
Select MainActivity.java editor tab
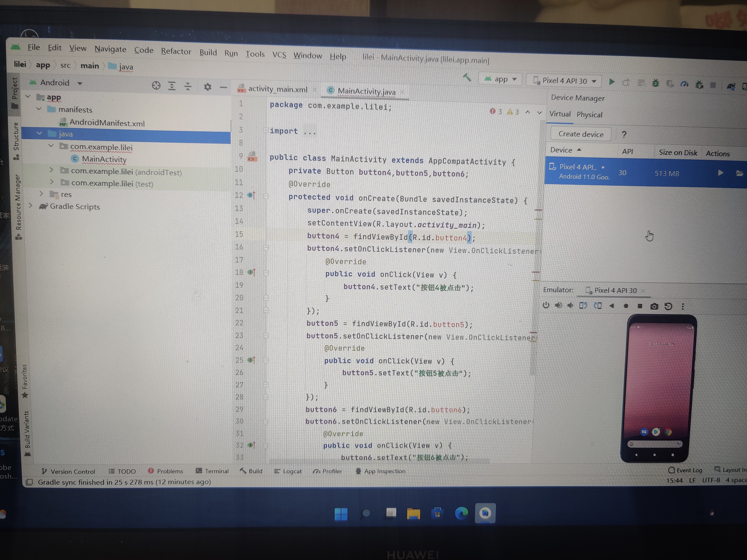pos(366,91)
